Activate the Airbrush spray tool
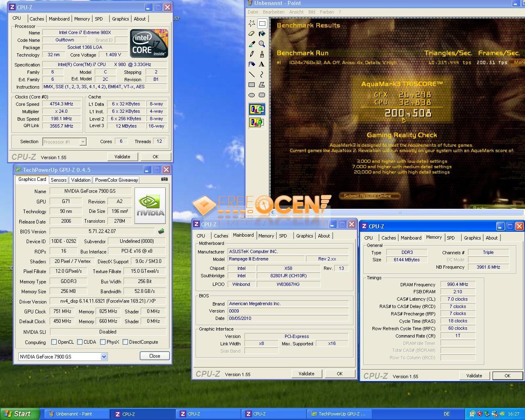Screen dimensions: 525x420 point(252,64)
